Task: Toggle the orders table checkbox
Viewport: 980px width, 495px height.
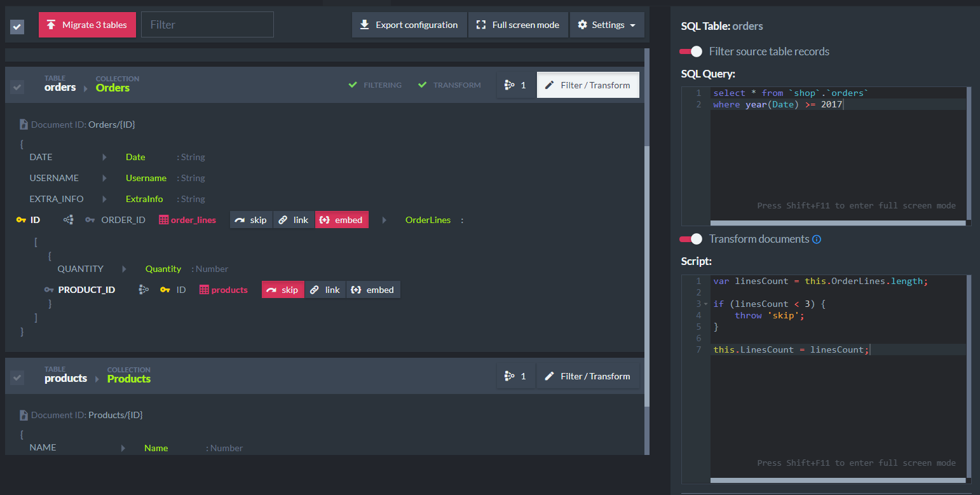Action: tap(17, 87)
